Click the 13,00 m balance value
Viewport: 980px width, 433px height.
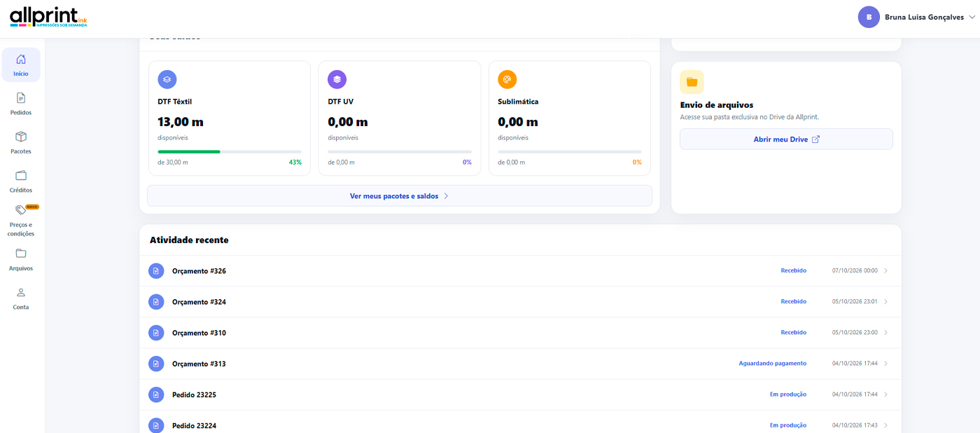tap(181, 122)
